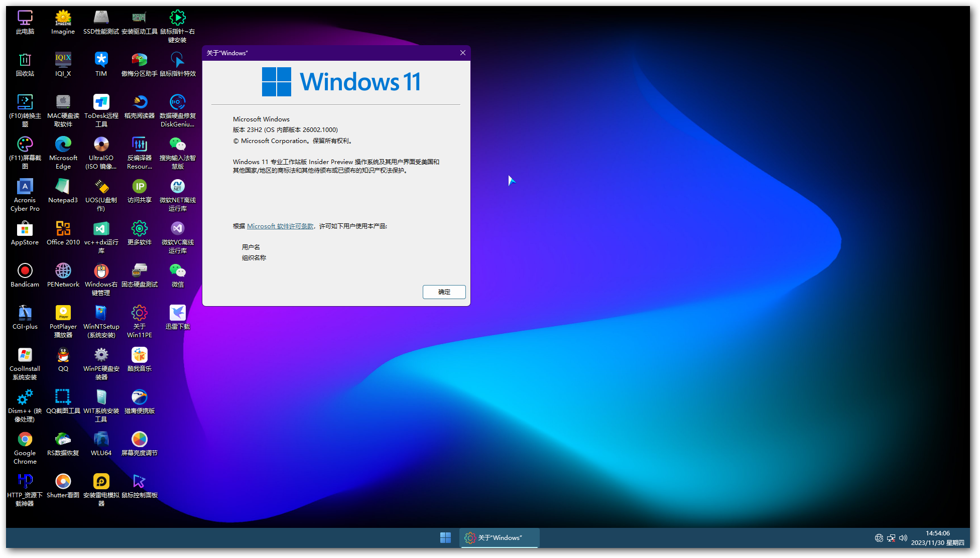980x558 pixels.
Task: Open 固态硬盘测试 desktop icon
Action: tap(140, 275)
